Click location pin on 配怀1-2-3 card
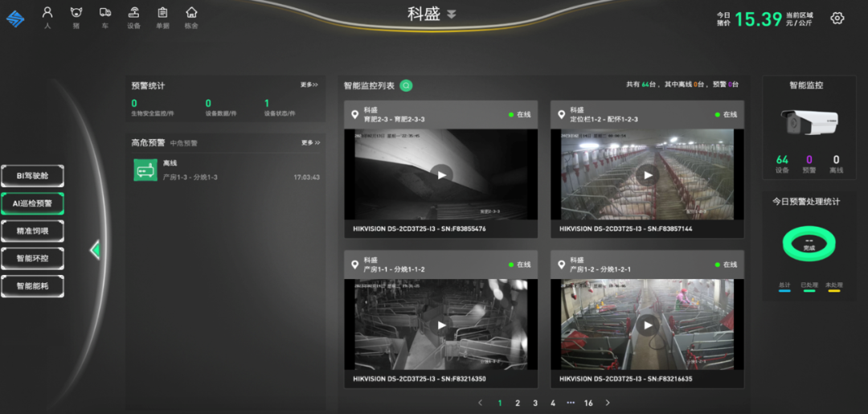 [x=561, y=115]
